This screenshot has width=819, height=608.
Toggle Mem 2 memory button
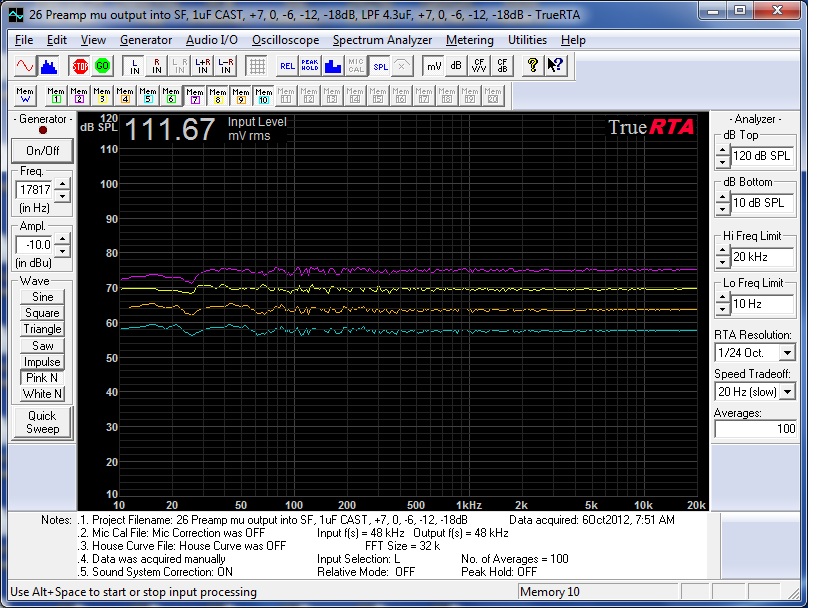click(x=79, y=96)
